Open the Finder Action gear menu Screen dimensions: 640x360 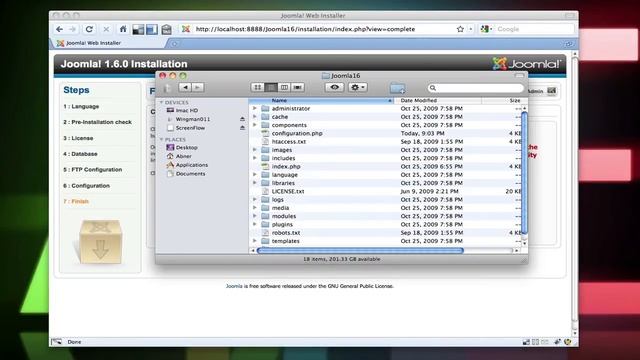pyautogui.click(x=358, y=87)
